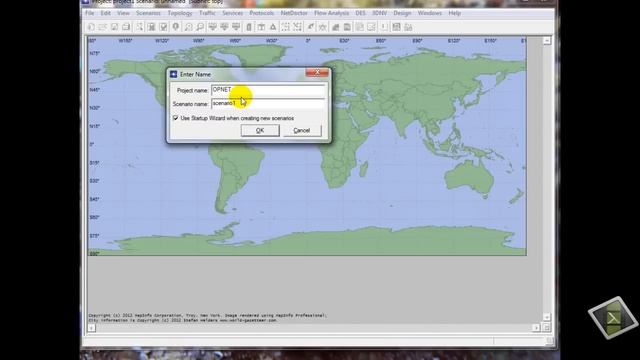Open the Design menu
The height and width of the screenshot is (360, 640).
pos(402,13)
